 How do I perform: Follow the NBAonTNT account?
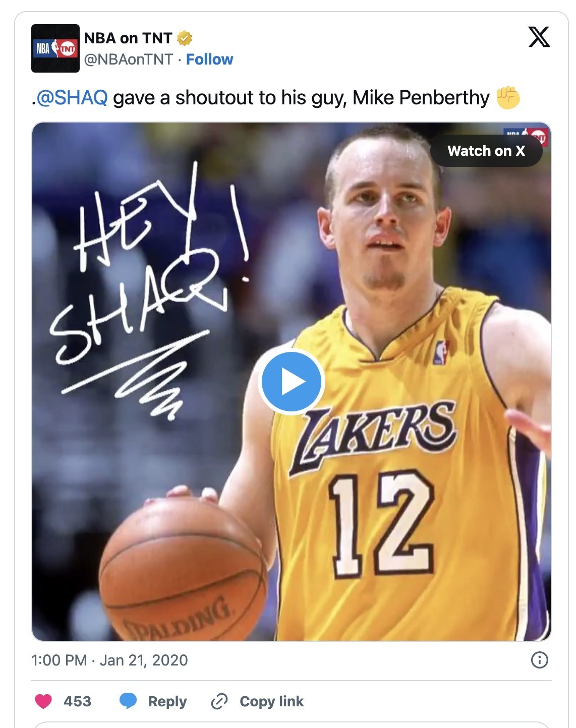click(210, 59)
